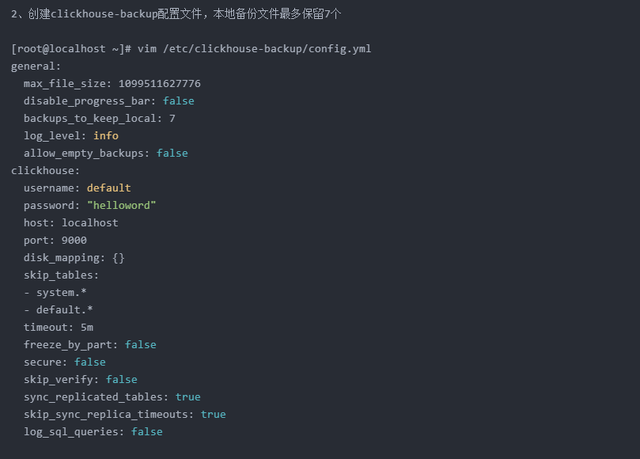Click the max_file_size value 1099511627776

pos(159,84)
